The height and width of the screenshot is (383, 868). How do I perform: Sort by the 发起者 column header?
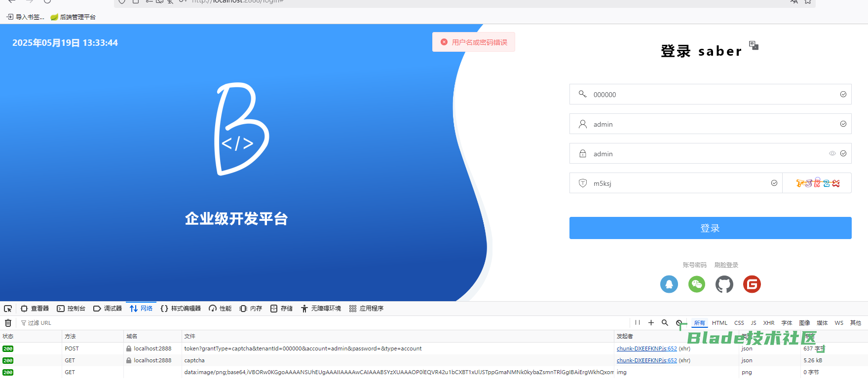(x=676, y=336)
